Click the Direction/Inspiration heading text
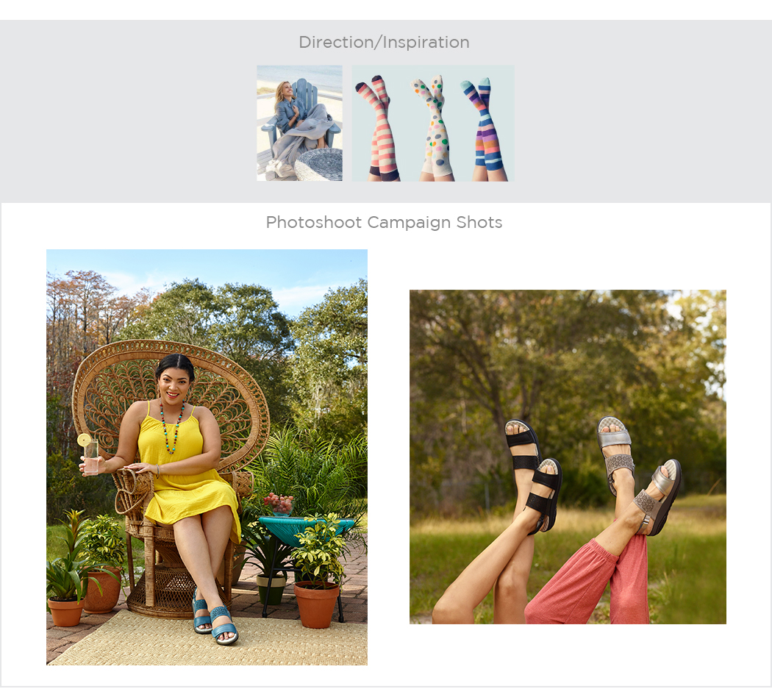Image resolution: width=772 pixels, height=700 pixels. 384,43
